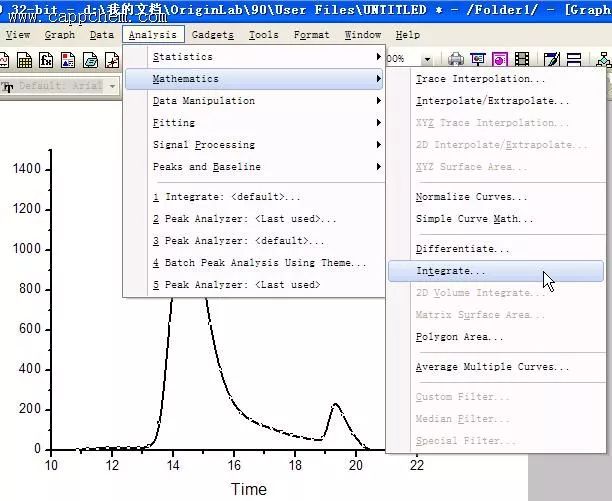Open the Data menu

[x=101, y=35]
